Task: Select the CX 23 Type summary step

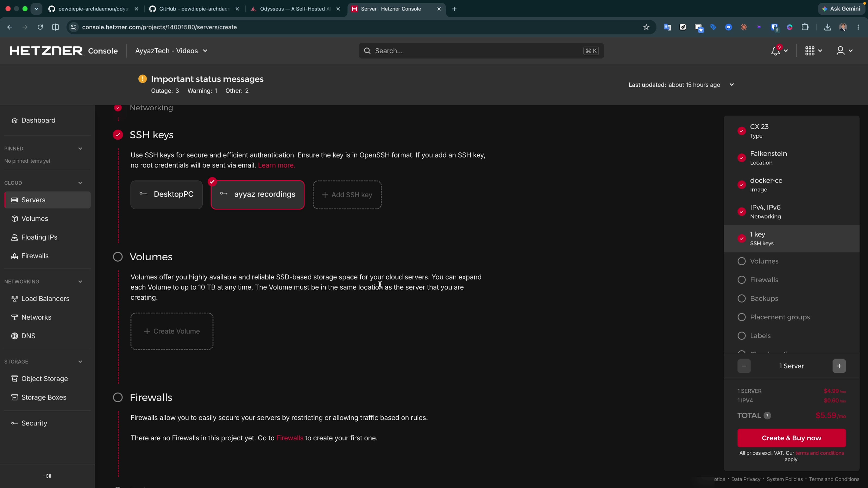Action: [x=792, y=131]
